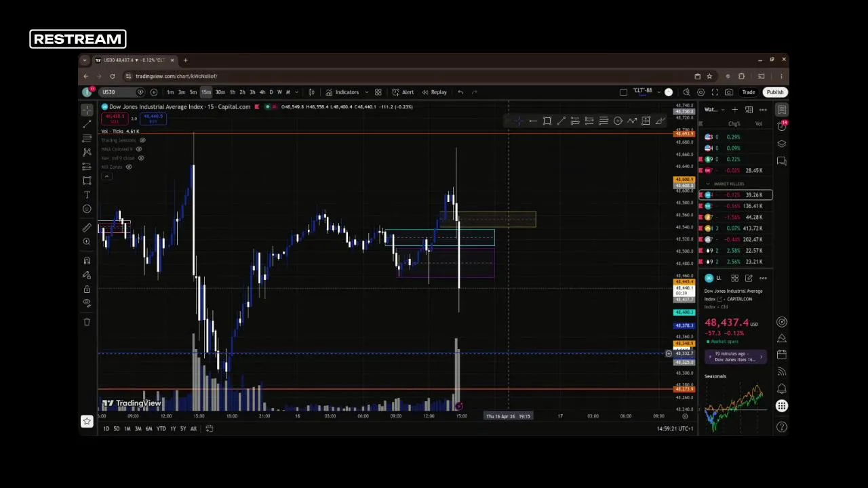Start bar Replay
The image size is (868, 488).
(x=434, y=92)
